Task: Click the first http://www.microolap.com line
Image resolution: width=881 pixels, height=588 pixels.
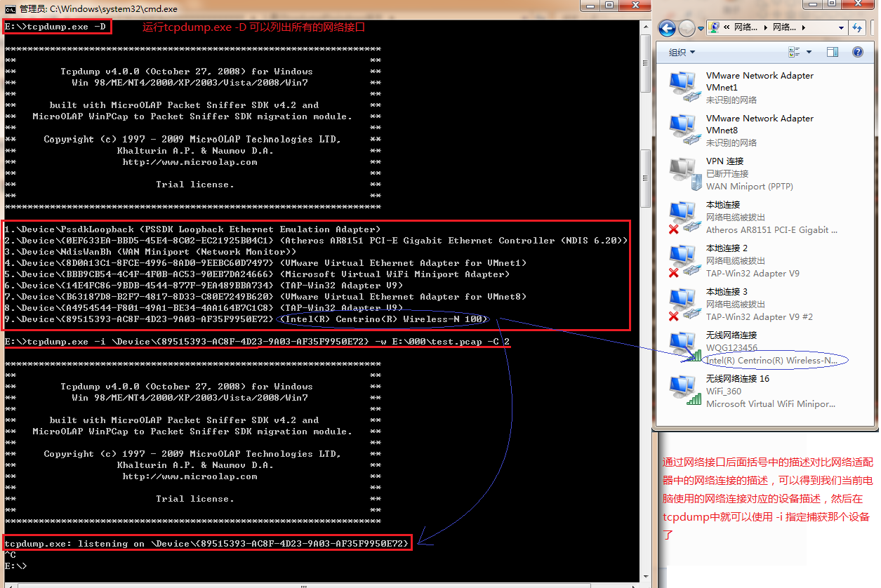Action: point(190,162)
